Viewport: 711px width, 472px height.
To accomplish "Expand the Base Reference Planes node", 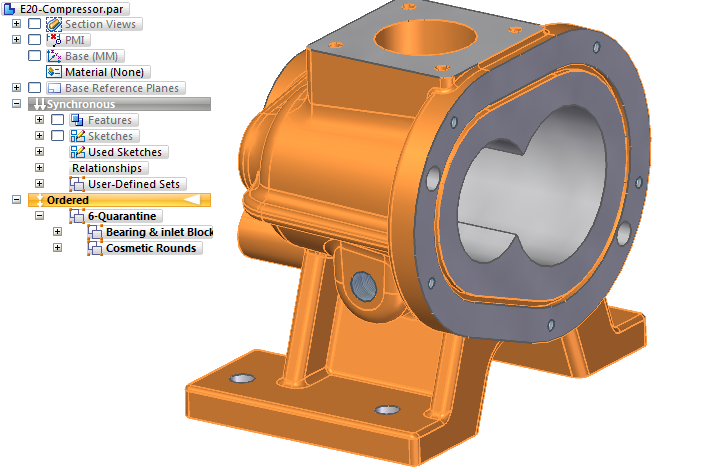I will point(16,88).
